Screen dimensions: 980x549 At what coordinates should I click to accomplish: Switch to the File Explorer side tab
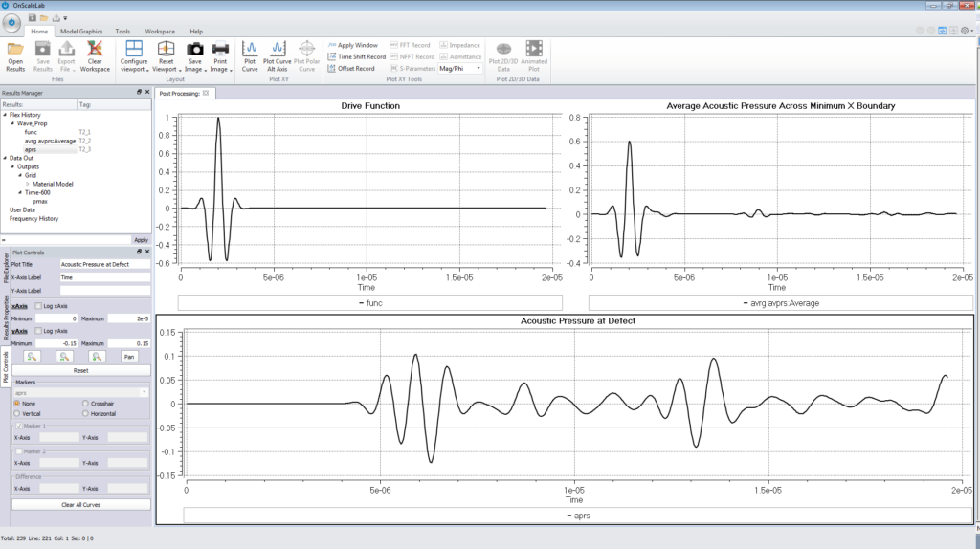(x=6, y=269)
